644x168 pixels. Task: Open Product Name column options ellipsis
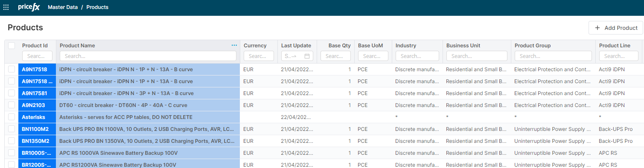(234, 45)
